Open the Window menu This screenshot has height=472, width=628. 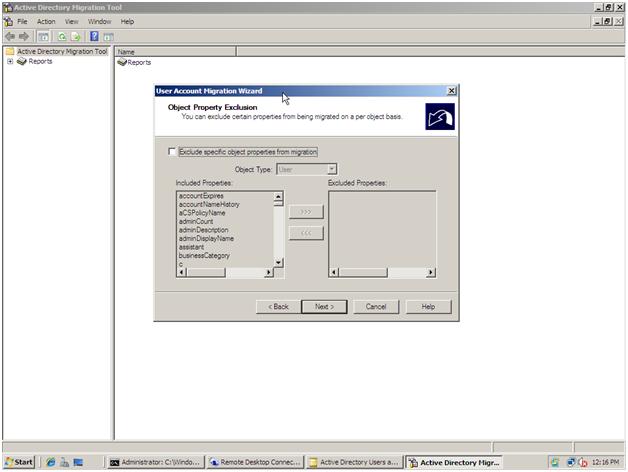(99, 22)
